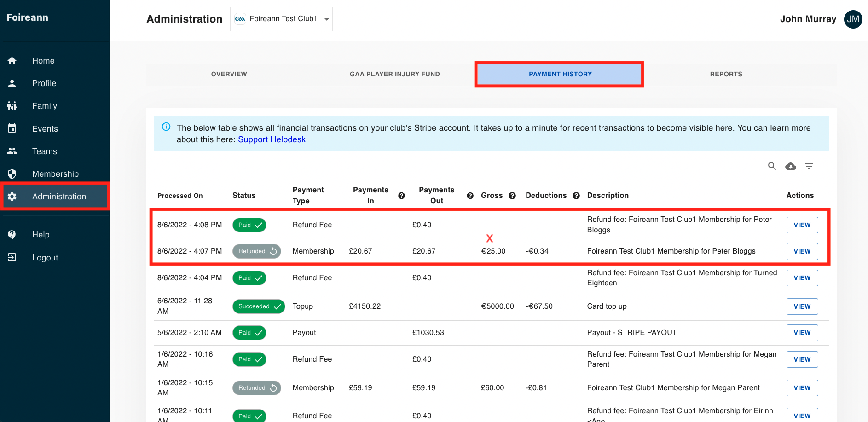The image size is (868, 422).
Task: Click the Events calendar icon
Action: point(12,128)
